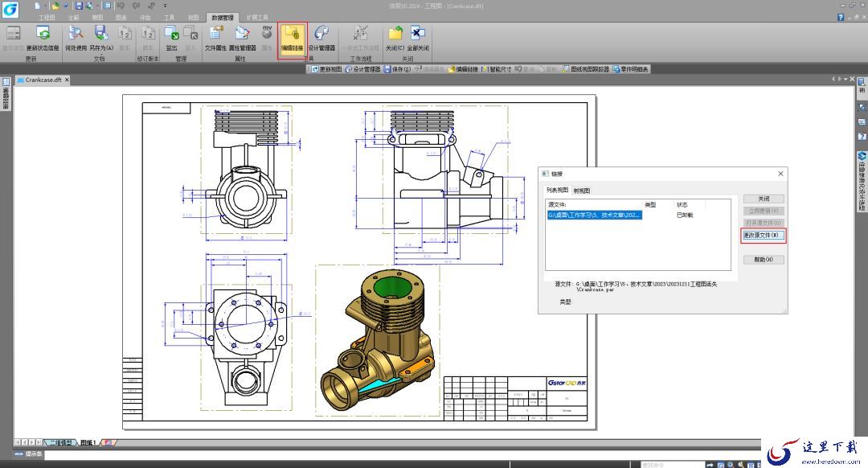Select the 图纸1 sheet tab at bottom

tap(88, 442)
